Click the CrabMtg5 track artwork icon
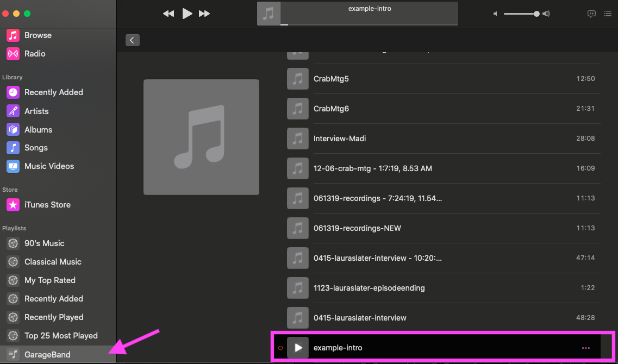This screenshot has width=618, height=364. 298,79
